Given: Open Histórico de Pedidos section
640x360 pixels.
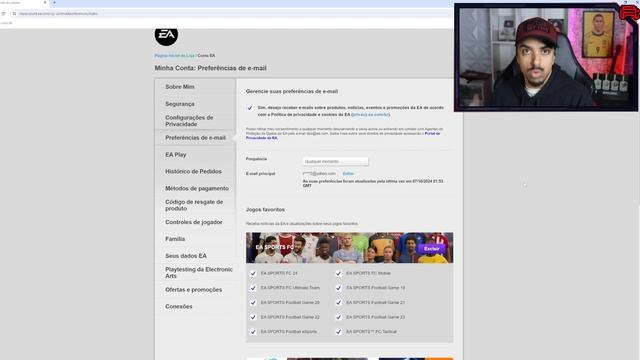Looking at the screenshot, I should coord(193,171).
